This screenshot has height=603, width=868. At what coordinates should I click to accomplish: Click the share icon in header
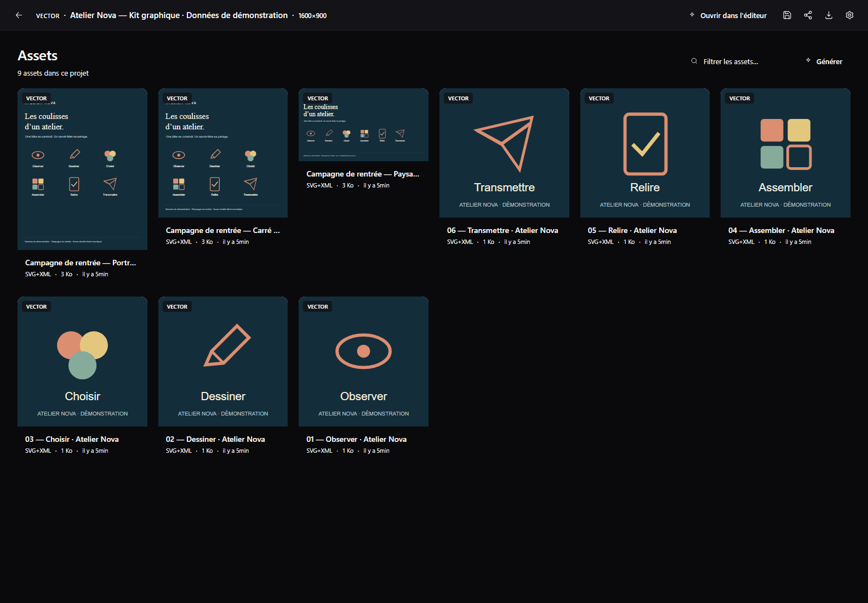tap(808, 15)
